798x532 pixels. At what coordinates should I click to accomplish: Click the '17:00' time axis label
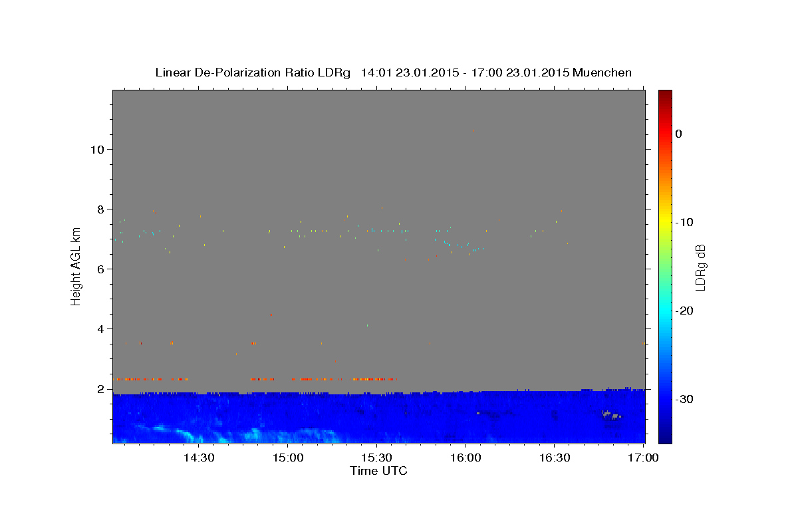click(x=644, y=458)
